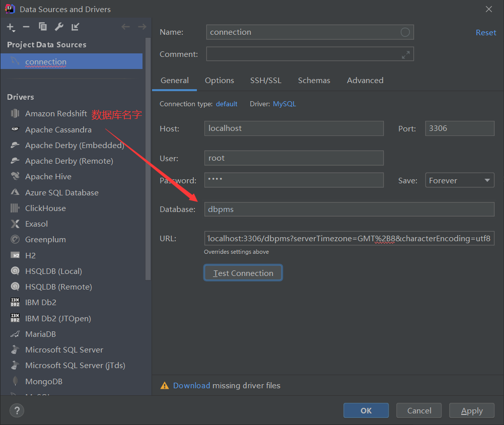
Task: Click the Database field showing dbpms
Action: (x=349, y=209)
